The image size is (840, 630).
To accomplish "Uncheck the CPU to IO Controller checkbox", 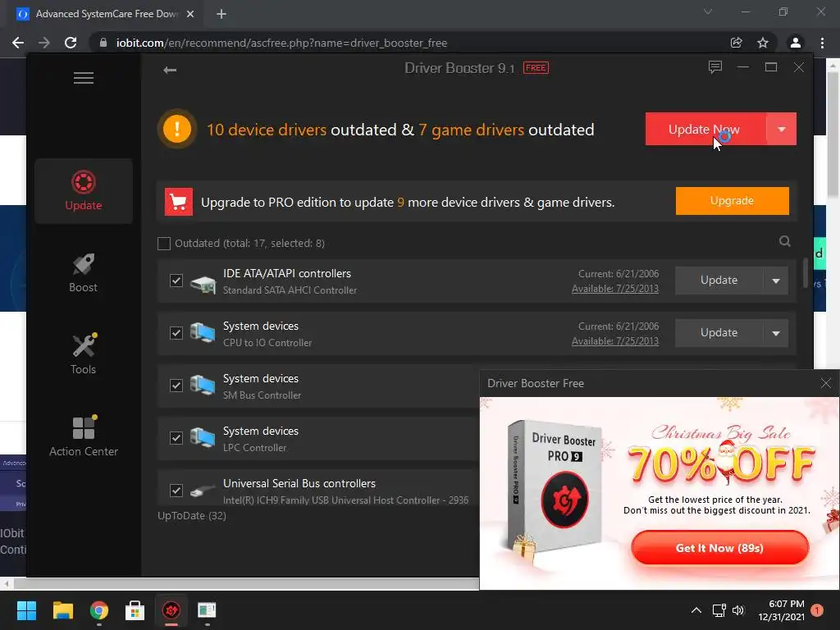I will 176,333.
